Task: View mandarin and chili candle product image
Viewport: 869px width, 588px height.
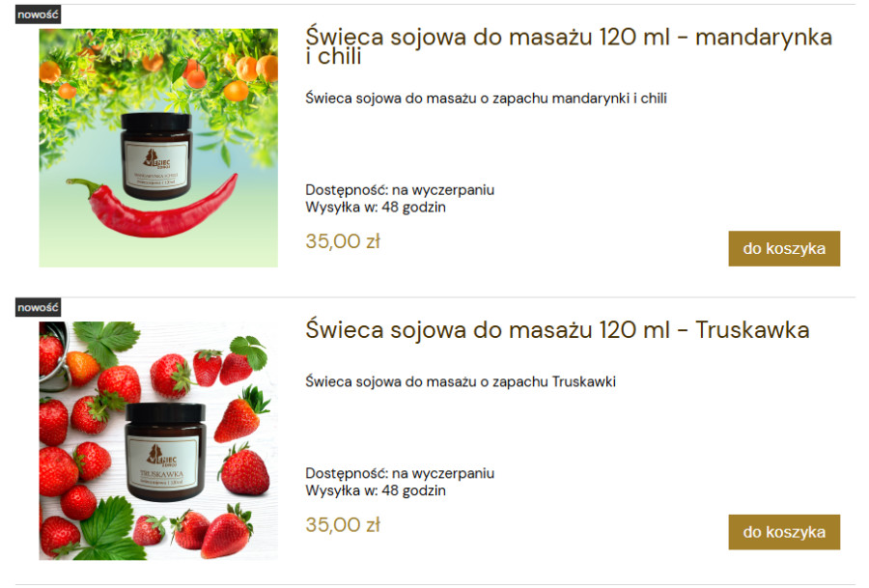Action: click(158, 148)
